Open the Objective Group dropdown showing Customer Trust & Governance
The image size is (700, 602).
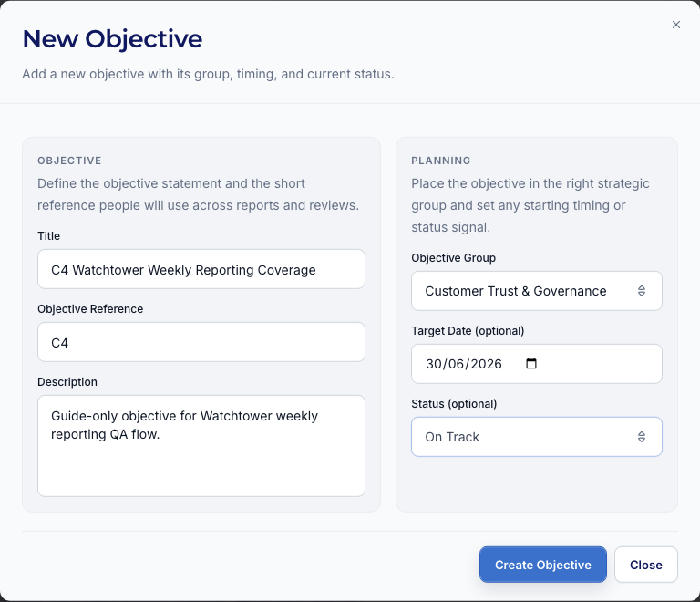(x=524, y=291)
